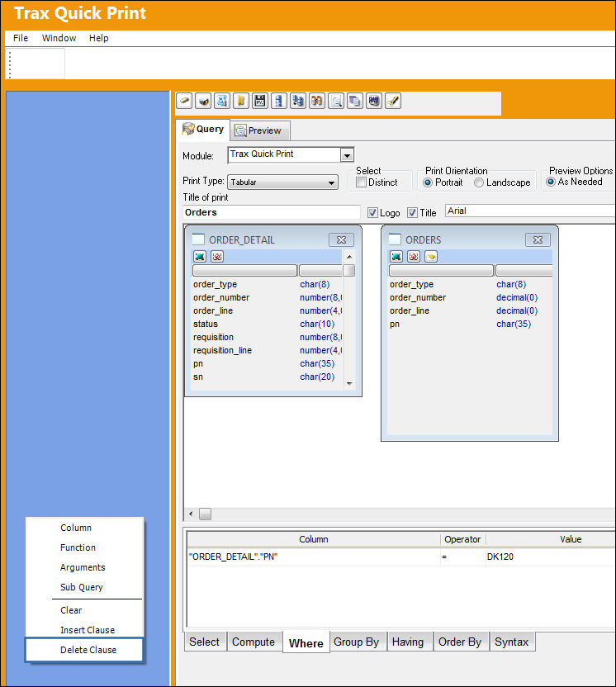The image size is (616, 687).
Task: Click red deselect icon in ORDERS table
Action: [414, 256]
